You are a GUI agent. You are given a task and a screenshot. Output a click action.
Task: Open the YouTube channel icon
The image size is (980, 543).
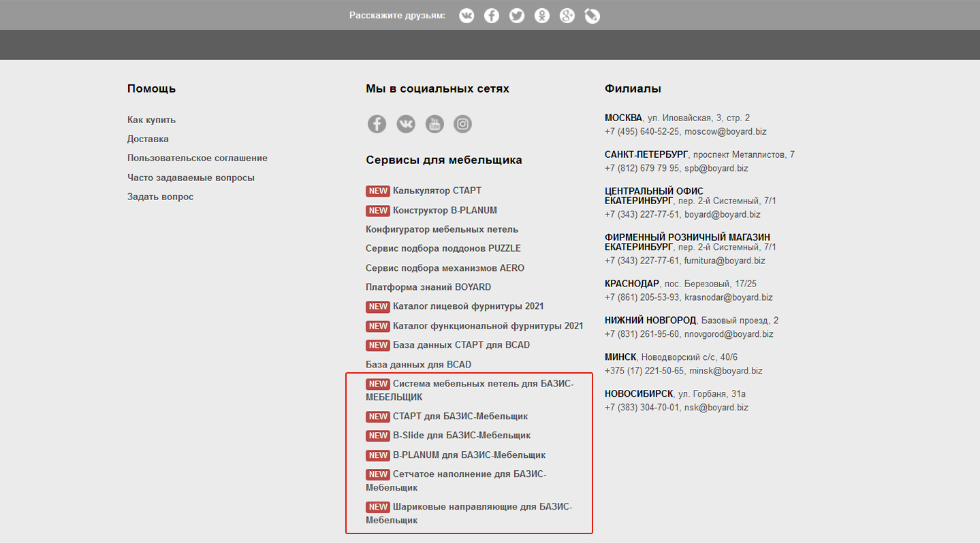(x=434, y=124)
